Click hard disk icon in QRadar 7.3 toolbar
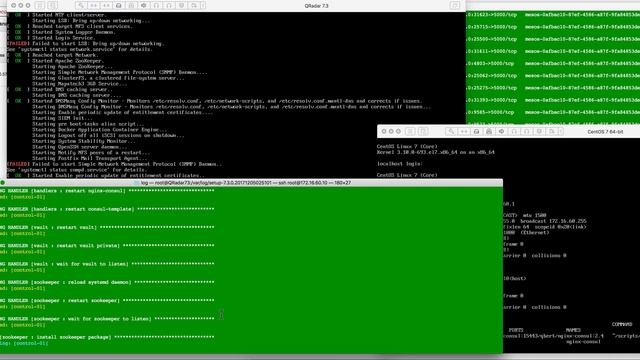Screen dimensions: 640x360 coord(118,6)
